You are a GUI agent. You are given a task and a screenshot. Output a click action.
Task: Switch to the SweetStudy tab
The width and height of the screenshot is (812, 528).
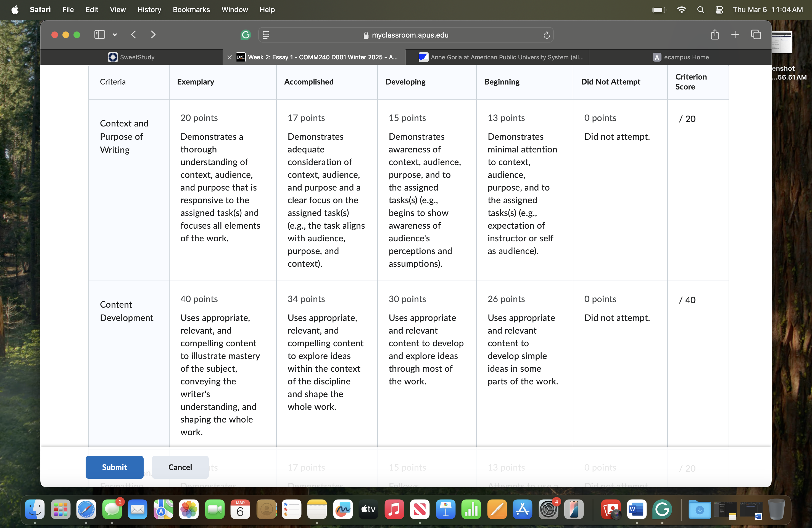[x=131, y=57]
